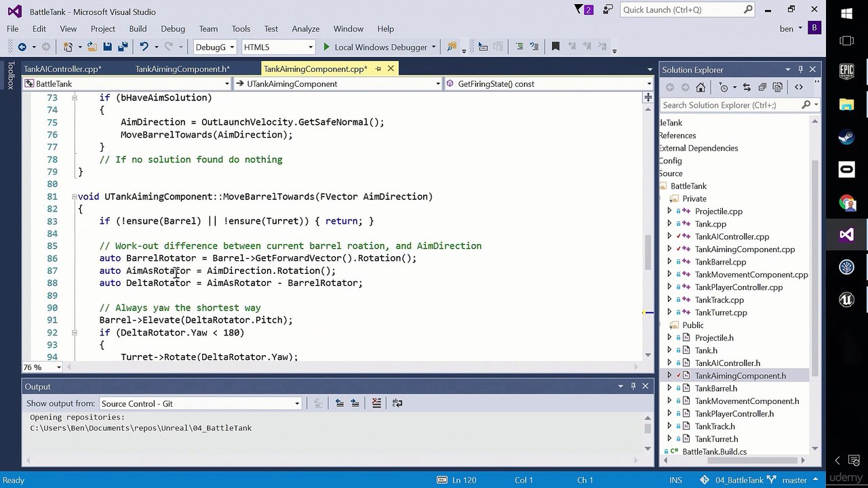Image resolution: width=868 pixels, height=488 pixels.
Task: Toggle bookmark on current line
Action: (555, 47)
